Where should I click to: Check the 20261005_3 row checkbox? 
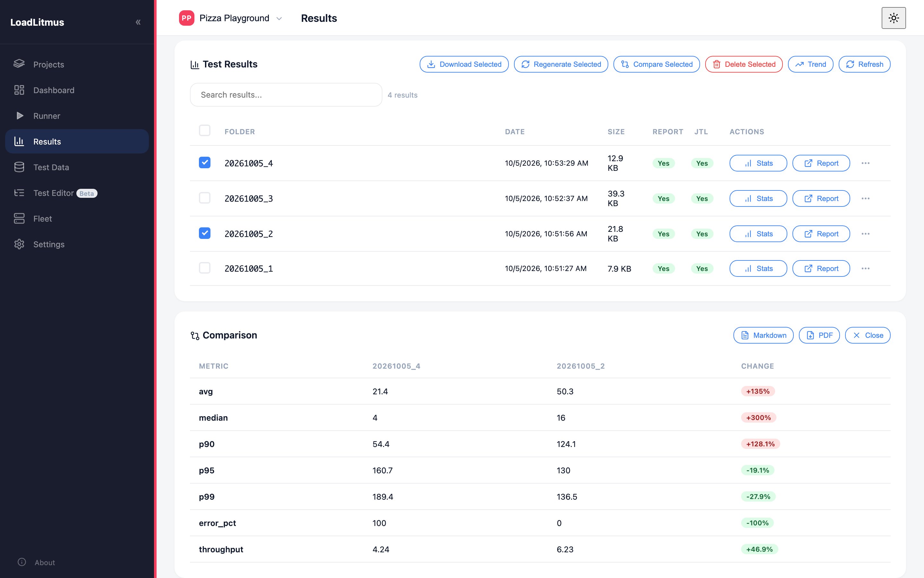pos(205,197)
